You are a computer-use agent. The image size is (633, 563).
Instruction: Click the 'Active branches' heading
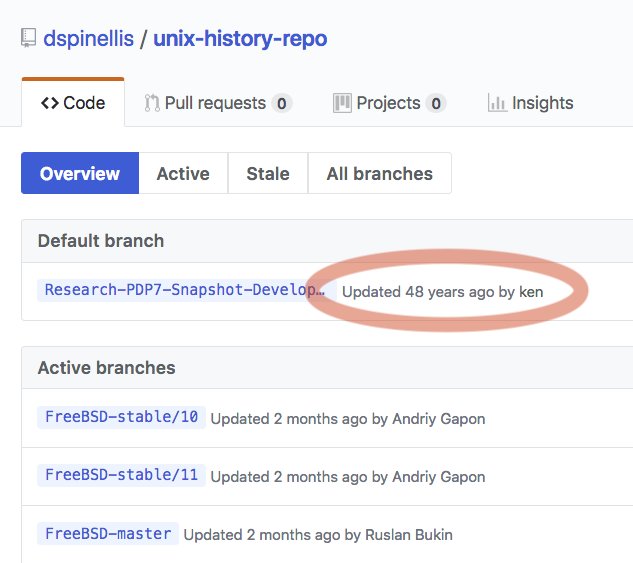click(x=107, y=368)
